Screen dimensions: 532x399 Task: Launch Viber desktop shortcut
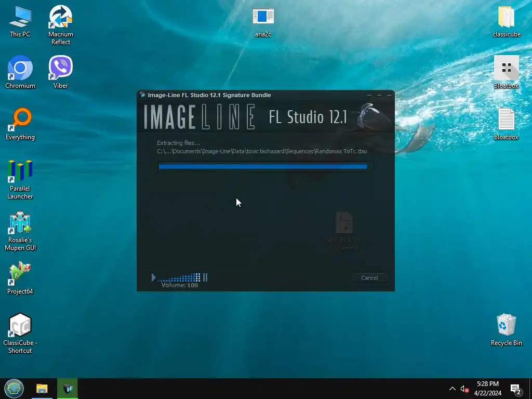tap(60, 72)
